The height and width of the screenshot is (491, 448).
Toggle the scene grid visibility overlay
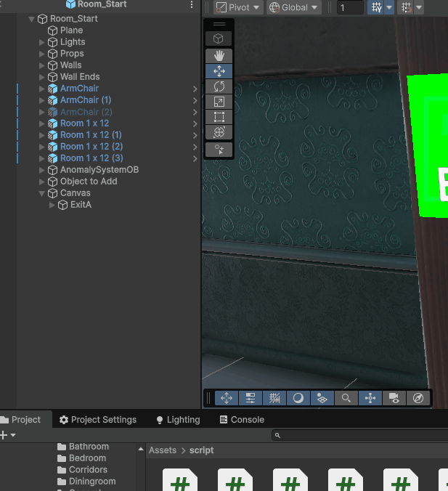tap(274, 398)
